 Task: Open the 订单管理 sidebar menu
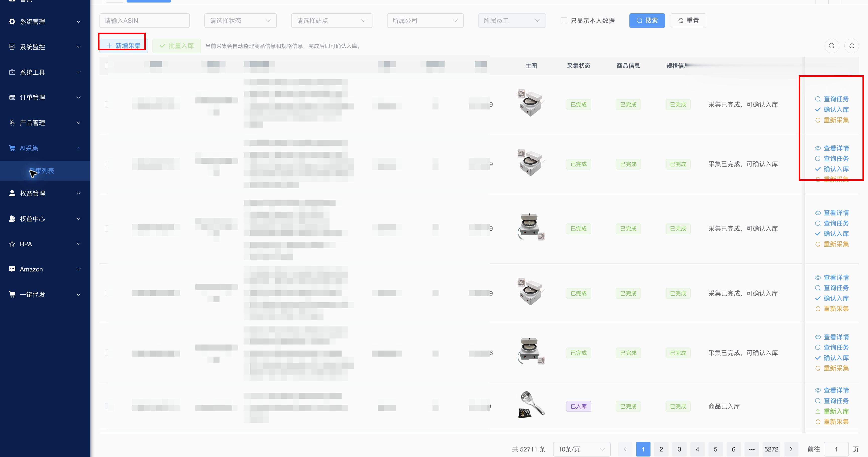tap(45, 97)
